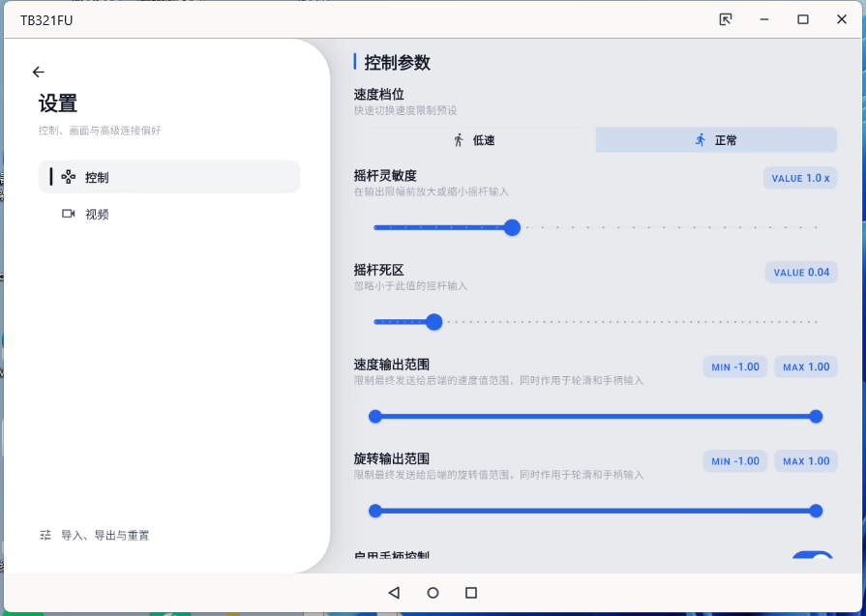This screenshot has width=866, height=616.
Task: Click the window pop-out icon in title bar
Action: pos(725,20)
